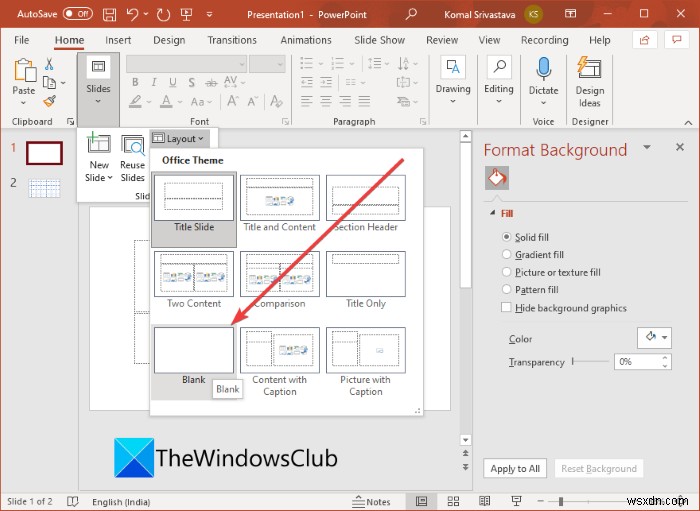Start presentation from beginning icon
The width and height of the screenshot is (700, 511).
[187, 14]
